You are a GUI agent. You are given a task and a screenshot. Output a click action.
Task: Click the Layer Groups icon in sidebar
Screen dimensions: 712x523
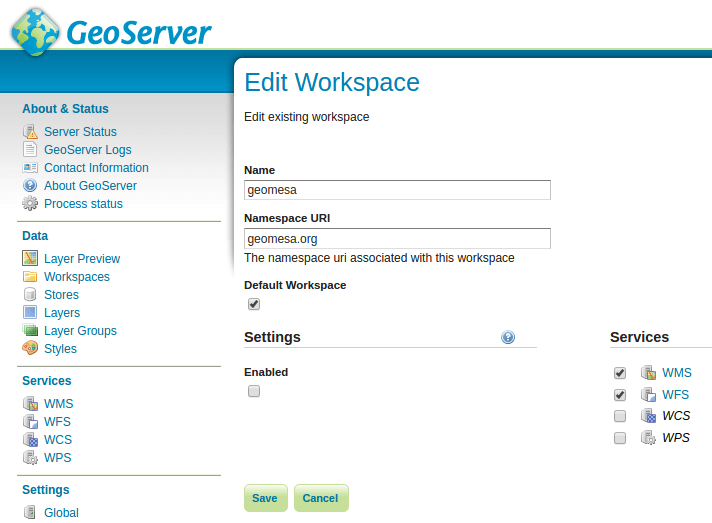point(30,331)
